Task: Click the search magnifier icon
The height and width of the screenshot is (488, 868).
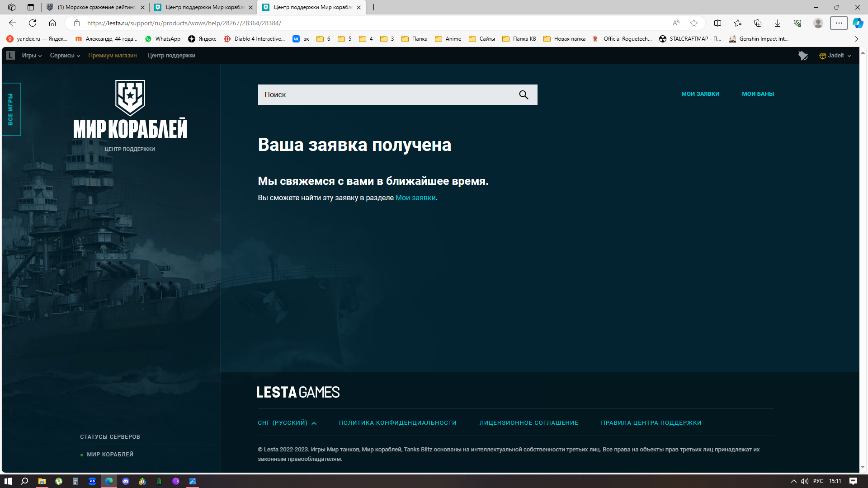Action: coord(524,94)
